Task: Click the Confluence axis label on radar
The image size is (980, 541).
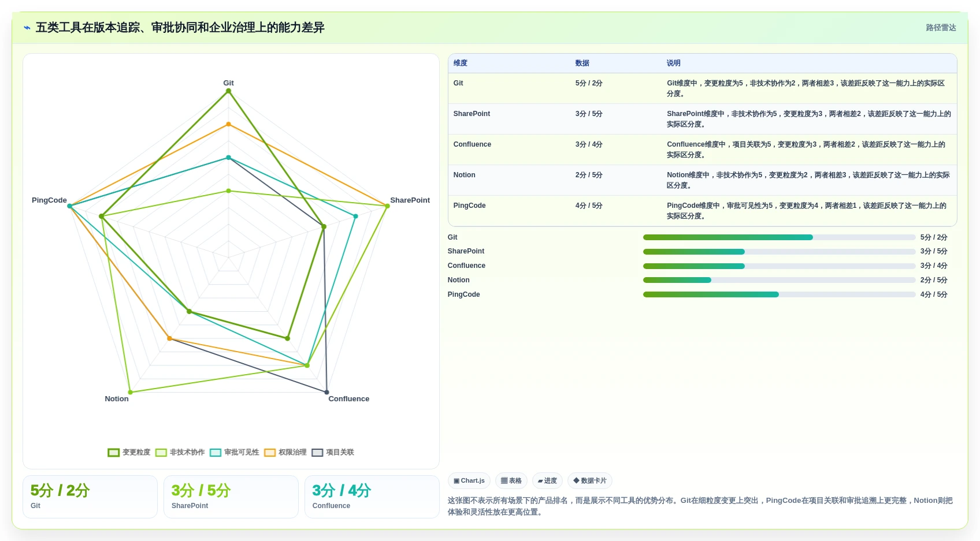Action: [x=348, y=399]
